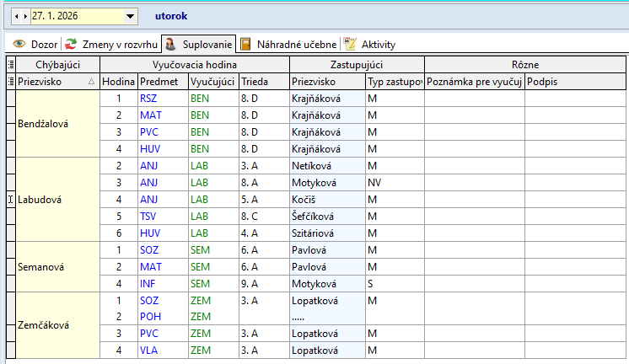Click the book icon for Náhradné učebne
The image size is (629, 364).
pos(245,44)
